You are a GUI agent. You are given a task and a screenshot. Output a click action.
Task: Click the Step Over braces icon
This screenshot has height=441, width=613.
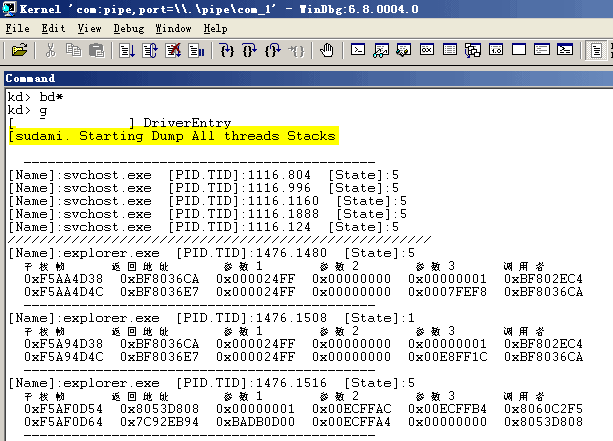tap(249, 50)
